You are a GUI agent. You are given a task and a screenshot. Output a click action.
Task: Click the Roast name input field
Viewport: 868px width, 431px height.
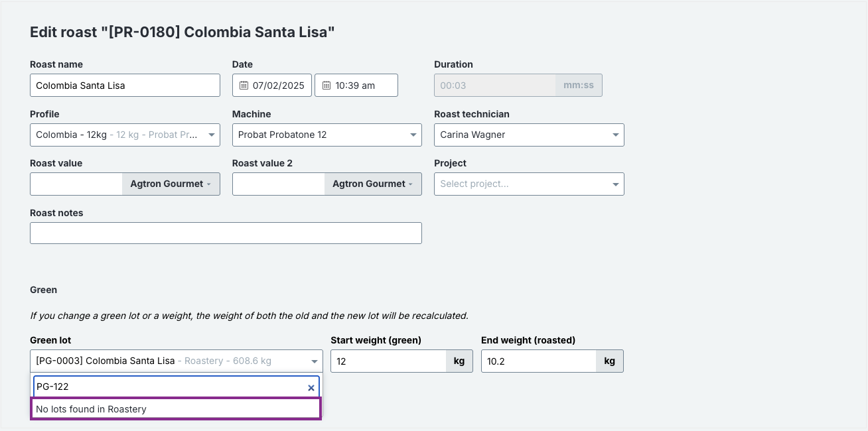[125, 86]
